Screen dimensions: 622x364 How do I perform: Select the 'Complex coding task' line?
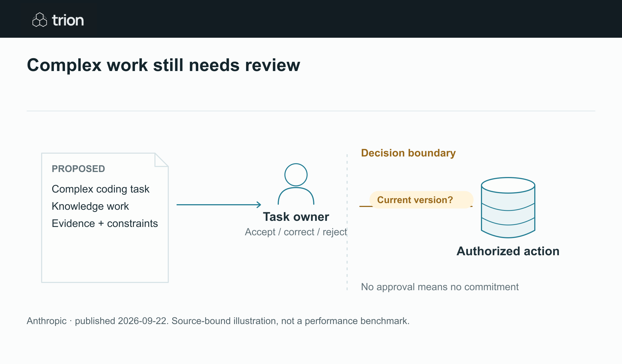(101, 189)
